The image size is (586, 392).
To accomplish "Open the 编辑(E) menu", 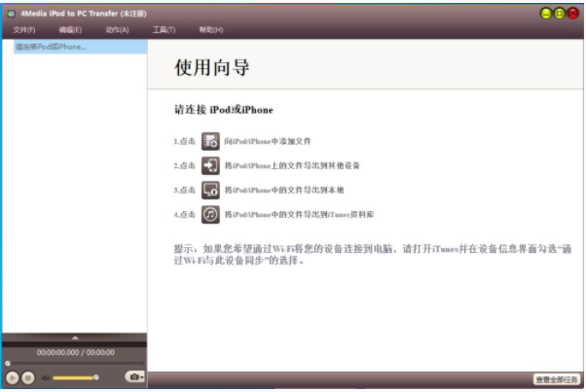I will click(70, 30).
